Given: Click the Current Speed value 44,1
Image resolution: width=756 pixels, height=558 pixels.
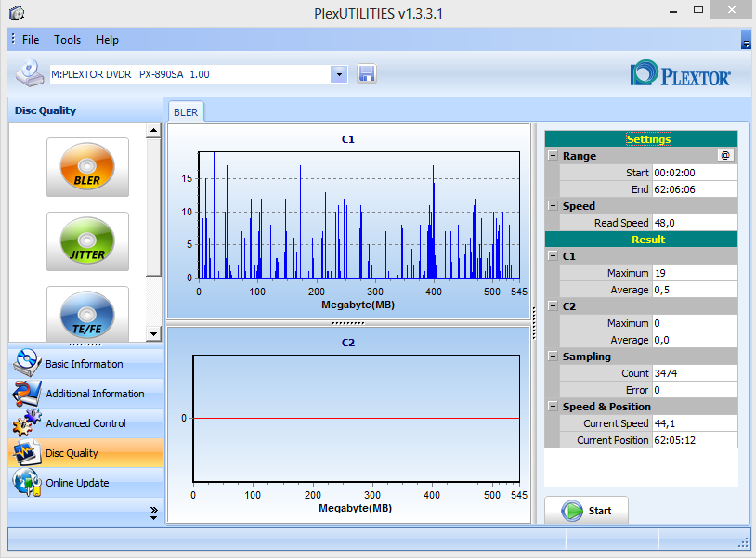Looking at the screenshot, I should [696, 423].
